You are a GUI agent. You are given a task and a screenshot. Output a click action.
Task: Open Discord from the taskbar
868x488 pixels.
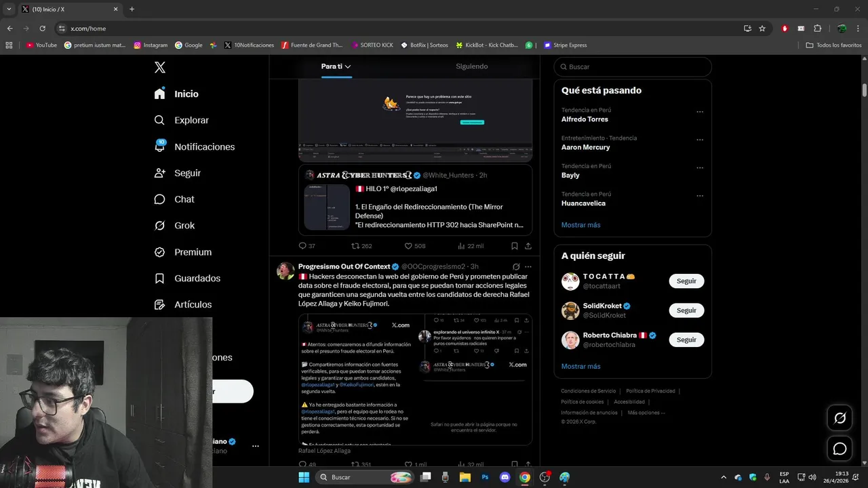click(505, 477)
